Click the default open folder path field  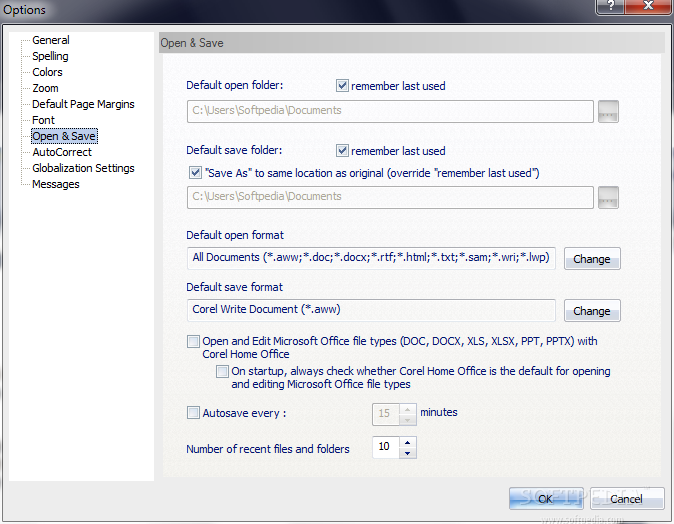click(390, 111)
